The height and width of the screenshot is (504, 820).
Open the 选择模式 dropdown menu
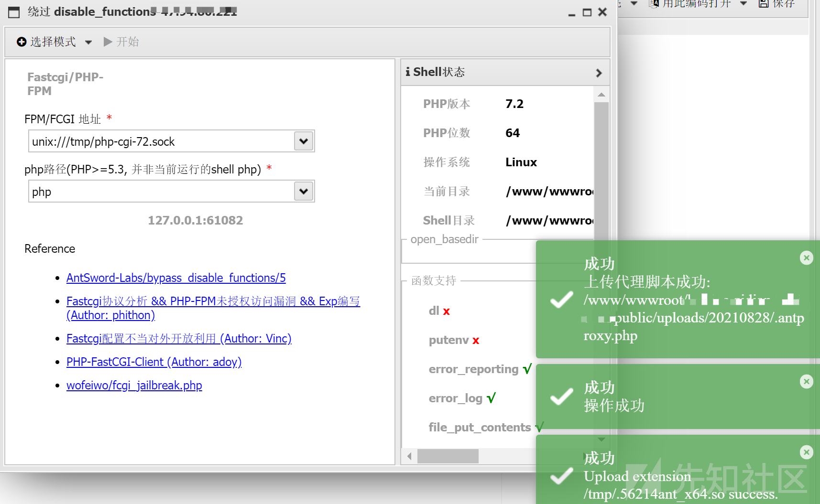pos(88,42)
